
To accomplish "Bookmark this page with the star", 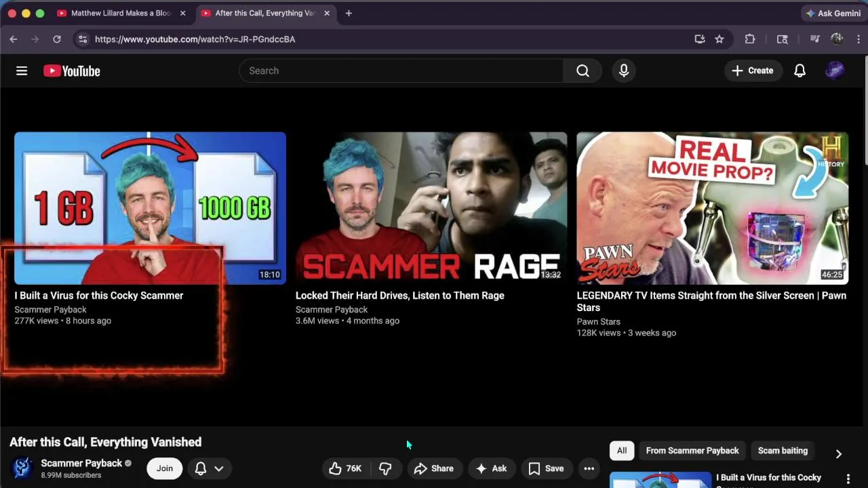I will tap(719, 39).
